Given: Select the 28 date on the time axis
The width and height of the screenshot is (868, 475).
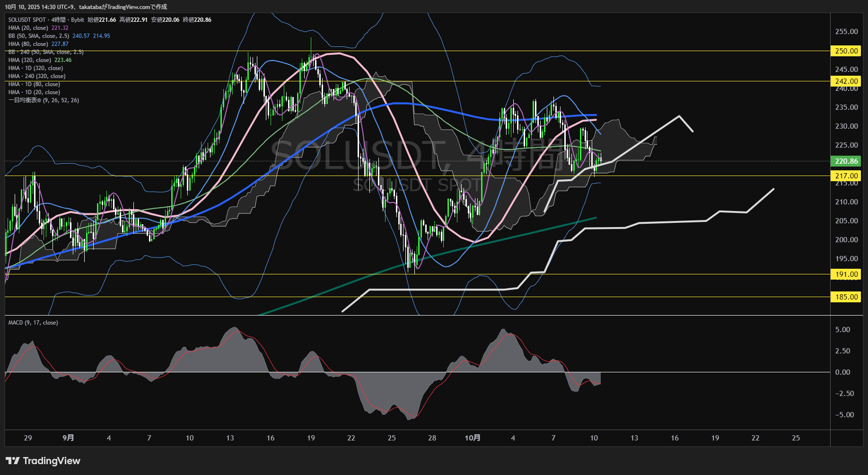Looking at the screenshot, I should pos(432,438).
